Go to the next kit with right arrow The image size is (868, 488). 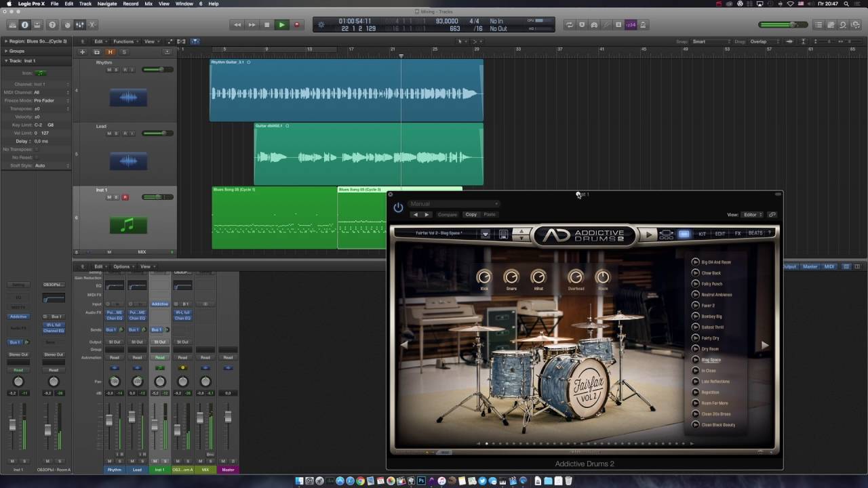[x=765, y=345]
